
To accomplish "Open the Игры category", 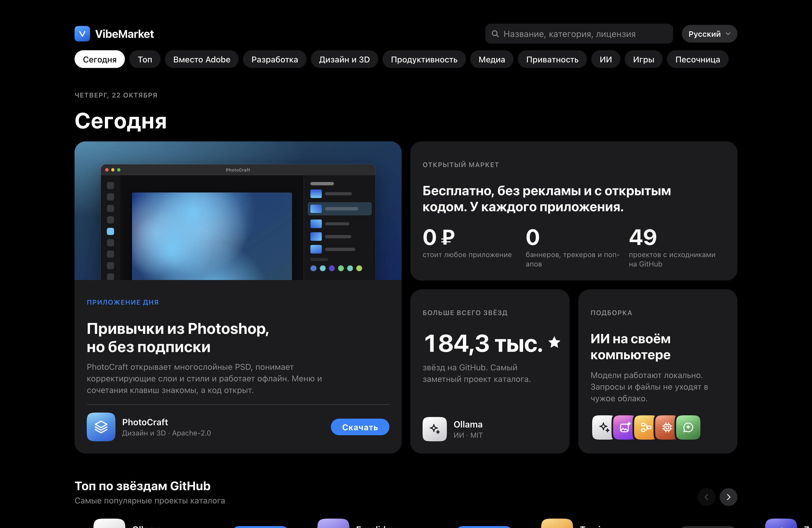I will (644, 59).
